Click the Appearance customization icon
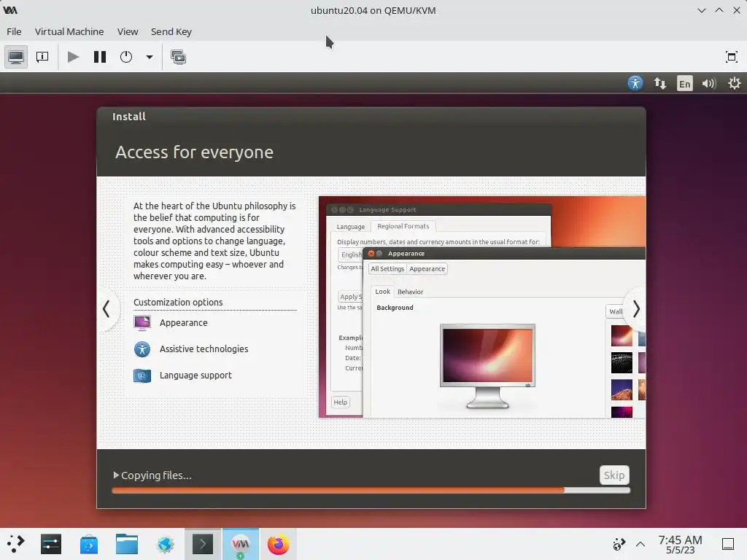747x560 pixels. pyautogui.click(x=142, y=323)
